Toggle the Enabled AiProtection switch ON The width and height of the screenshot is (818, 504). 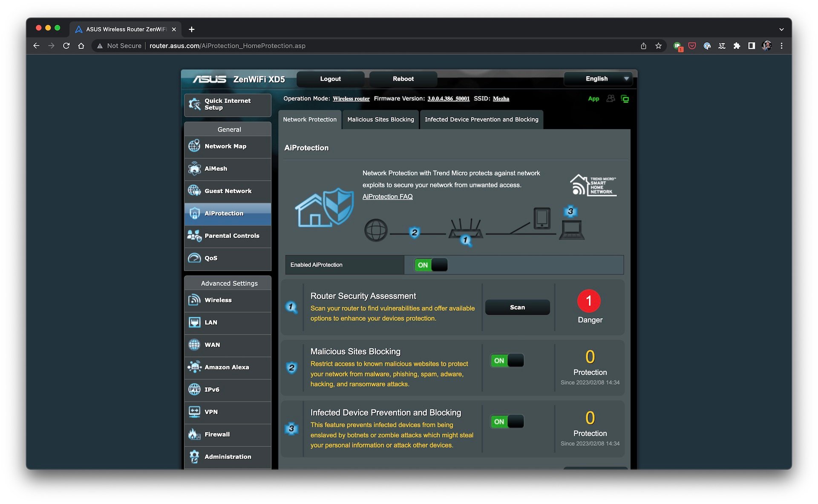pyautogui.click(x=430, y=265)
